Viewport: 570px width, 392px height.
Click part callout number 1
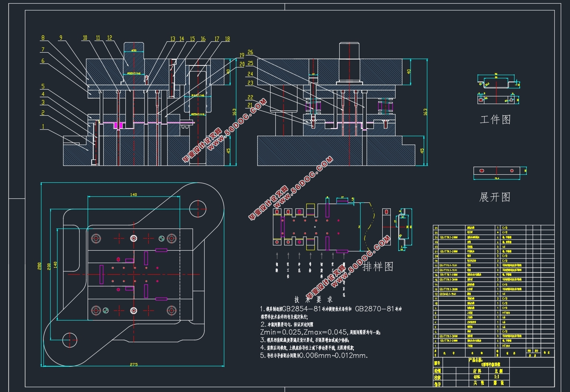(x=43, y=127)
